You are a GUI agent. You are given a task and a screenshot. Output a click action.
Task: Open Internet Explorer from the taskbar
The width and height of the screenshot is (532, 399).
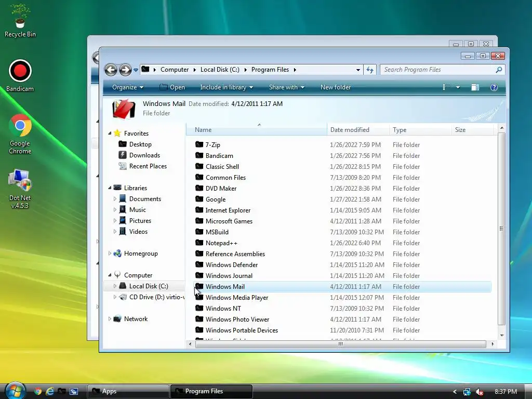coord(50,391)
